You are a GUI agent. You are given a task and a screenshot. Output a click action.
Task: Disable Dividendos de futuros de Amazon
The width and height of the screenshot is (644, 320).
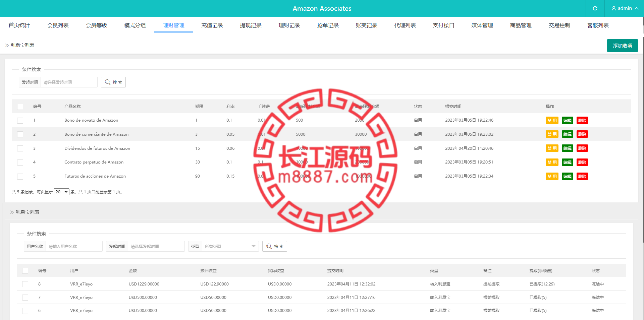tap(552, 148)
